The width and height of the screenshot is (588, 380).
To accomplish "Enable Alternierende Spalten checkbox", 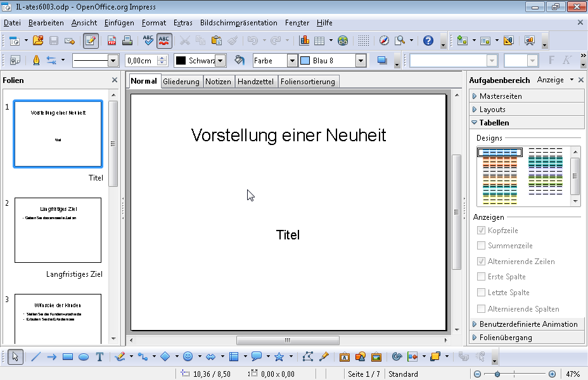I will (481, 309).
